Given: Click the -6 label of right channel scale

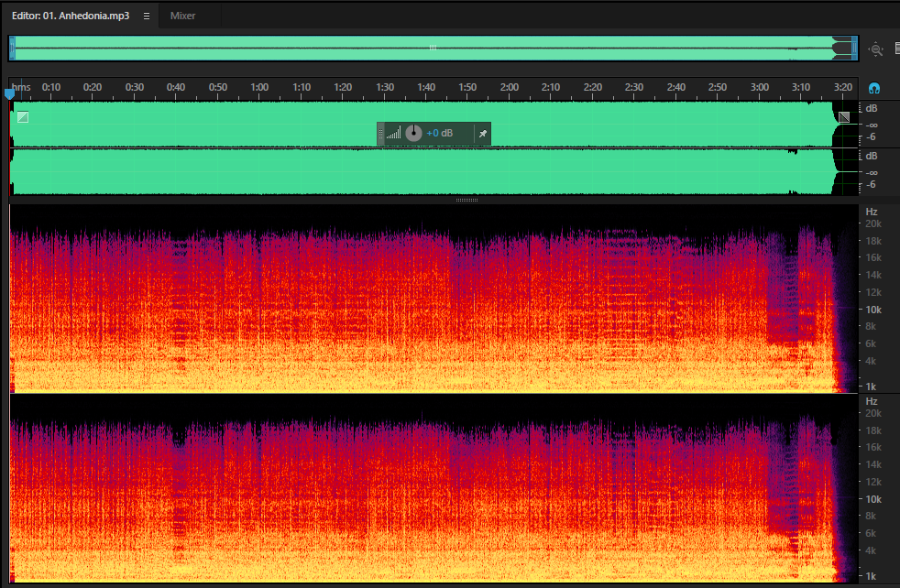Looking at the screenshot, I should [871, 185].
